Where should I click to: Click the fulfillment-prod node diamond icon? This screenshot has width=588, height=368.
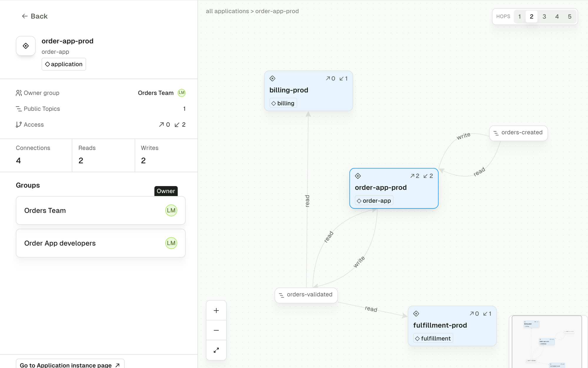tap(416, 314)
